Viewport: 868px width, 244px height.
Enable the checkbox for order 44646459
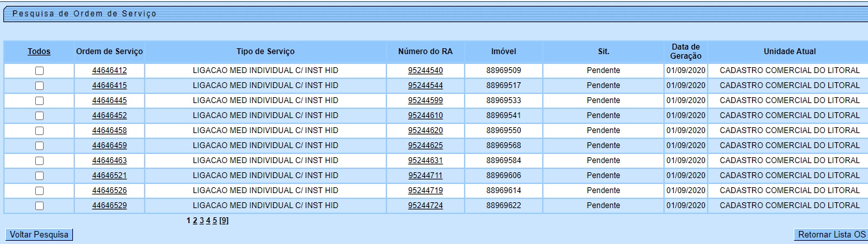39,145
